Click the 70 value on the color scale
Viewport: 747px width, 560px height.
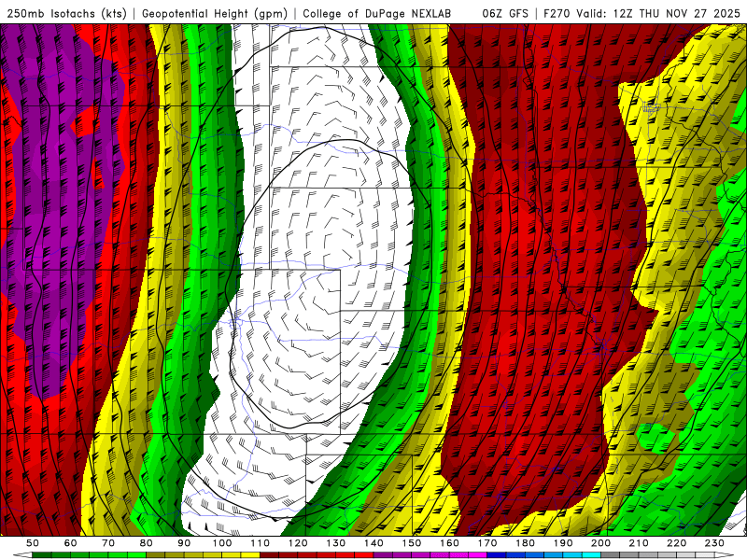point(108,543)
